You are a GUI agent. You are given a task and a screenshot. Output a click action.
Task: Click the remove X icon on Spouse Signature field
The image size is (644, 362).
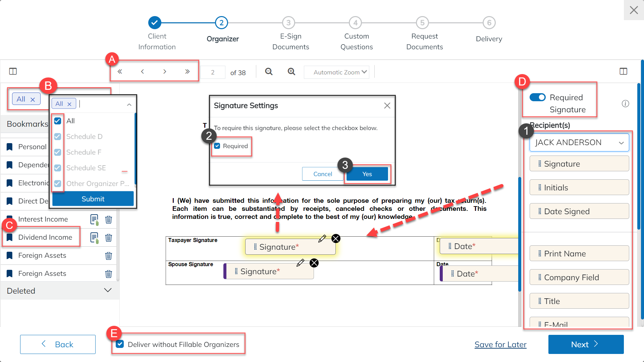pyautogui.click(x=314, y=263)
